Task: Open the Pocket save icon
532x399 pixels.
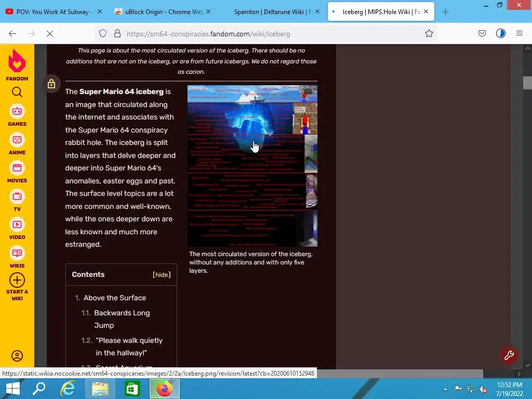Action: click(482, 33)
